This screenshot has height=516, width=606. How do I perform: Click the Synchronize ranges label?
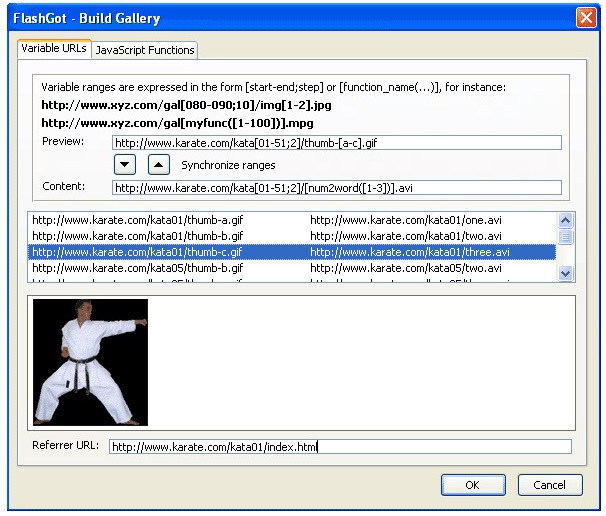pyautogui.click(x=228, y=165)
